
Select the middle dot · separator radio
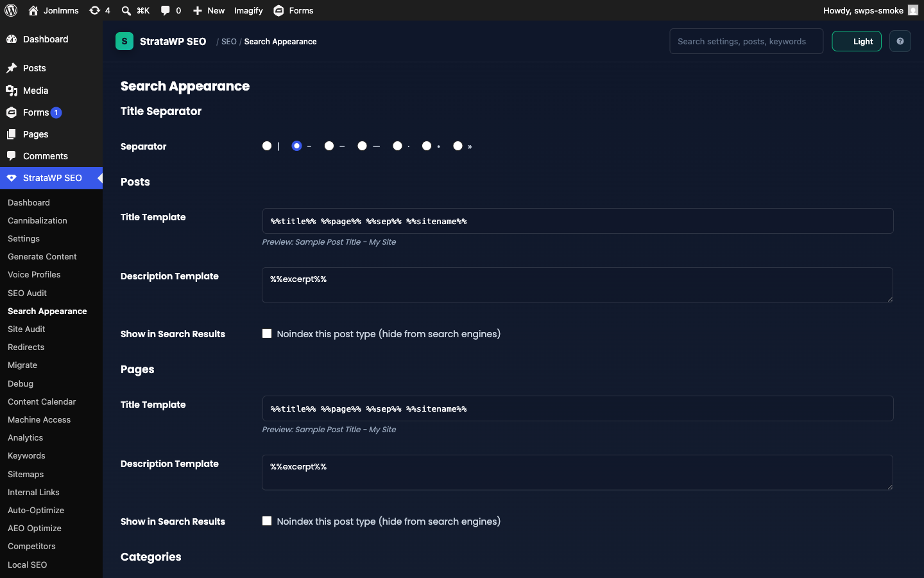pyautogui.click(x=398, y=146)
